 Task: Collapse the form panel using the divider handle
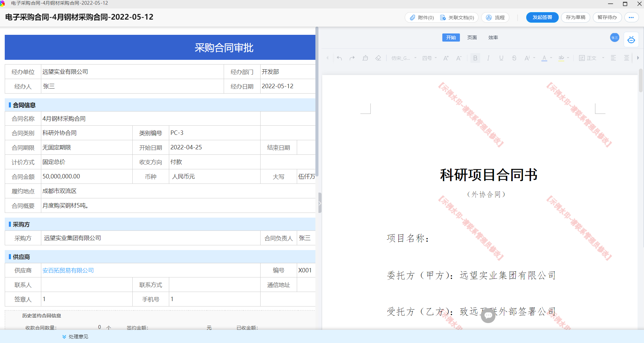tap(320, 203)
